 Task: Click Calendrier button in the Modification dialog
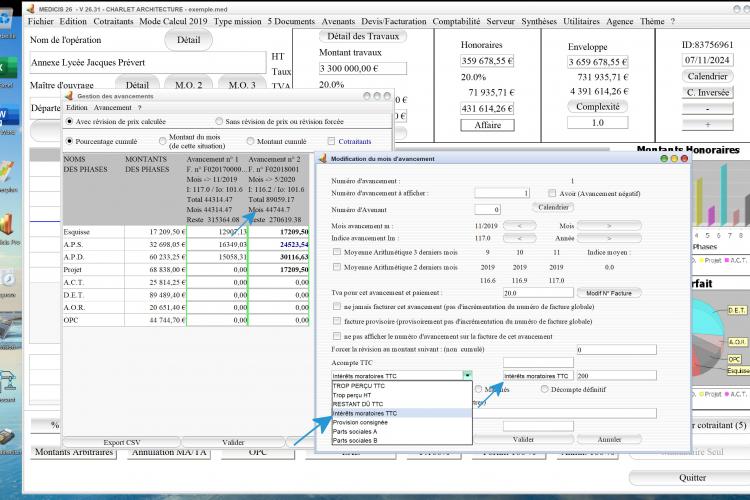[553, 207]
